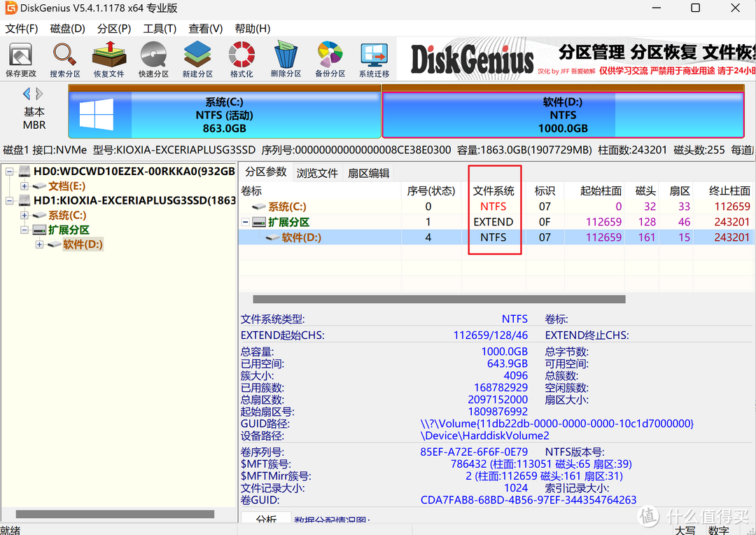Open the 工具(T) menu
This screenshot has height=535, width=756.
(159, 29)
